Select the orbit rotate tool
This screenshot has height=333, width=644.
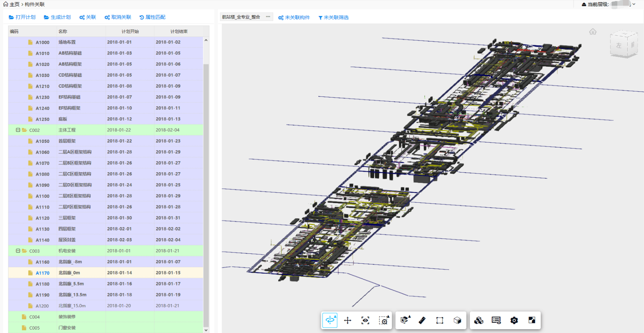(330, 320)
